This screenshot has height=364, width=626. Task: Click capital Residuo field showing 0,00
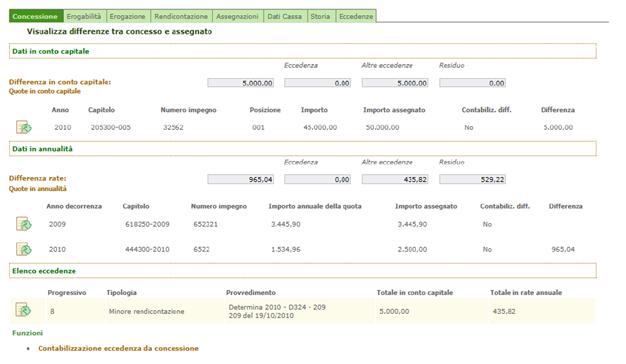coord(472,83)
